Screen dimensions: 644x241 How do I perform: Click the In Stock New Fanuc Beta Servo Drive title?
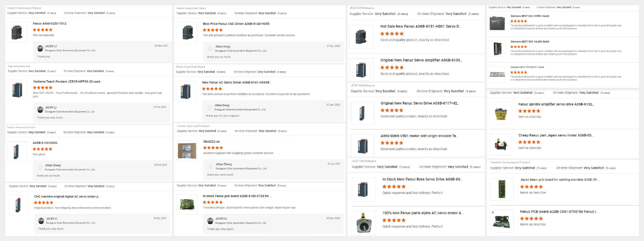(422, 179)
